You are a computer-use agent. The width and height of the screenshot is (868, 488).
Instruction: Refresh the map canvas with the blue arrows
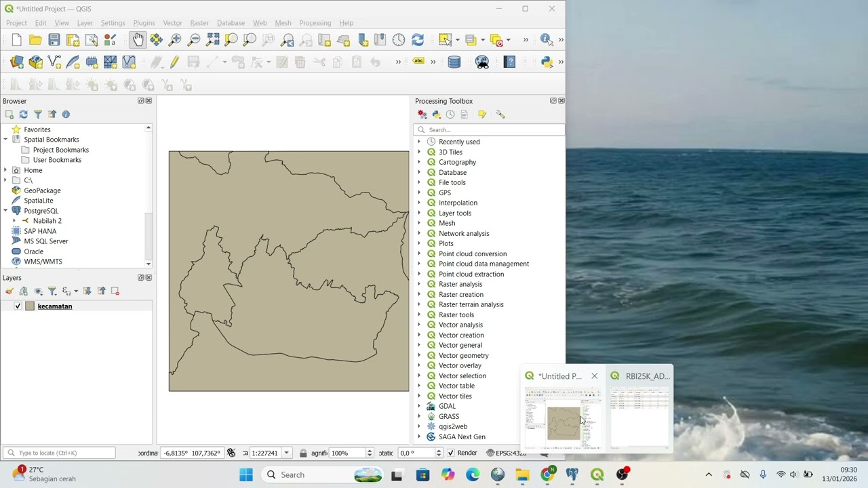point(418,40)
